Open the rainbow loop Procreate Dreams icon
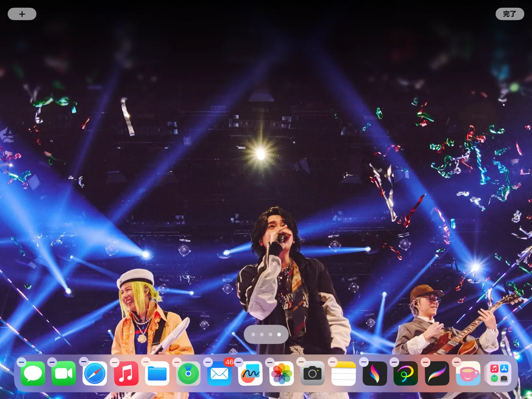The image size is (532, 399). click(x=406, y=373)
